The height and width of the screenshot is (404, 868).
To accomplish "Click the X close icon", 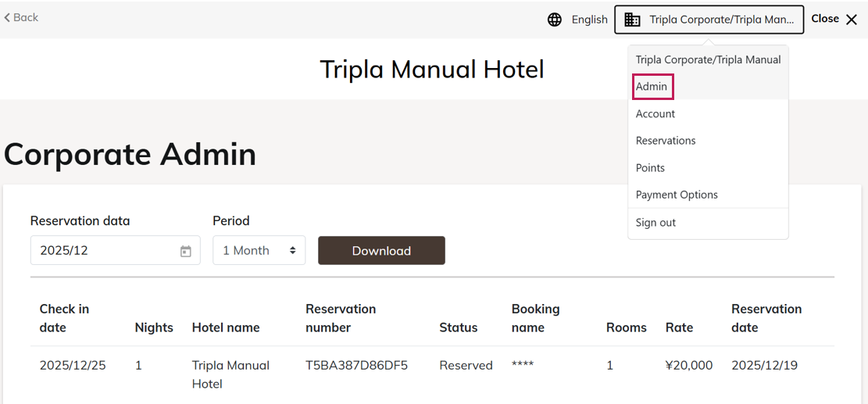I will pos(852,20).
